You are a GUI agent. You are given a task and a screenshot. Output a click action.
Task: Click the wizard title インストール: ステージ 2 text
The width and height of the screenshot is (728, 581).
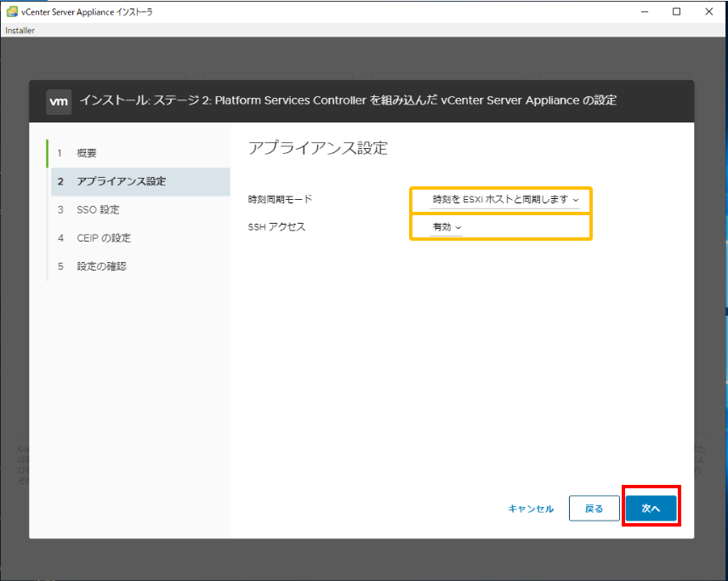348,100
